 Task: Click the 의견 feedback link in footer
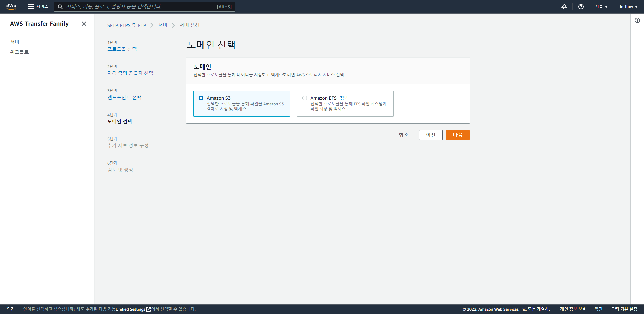[x=11, y=309]
